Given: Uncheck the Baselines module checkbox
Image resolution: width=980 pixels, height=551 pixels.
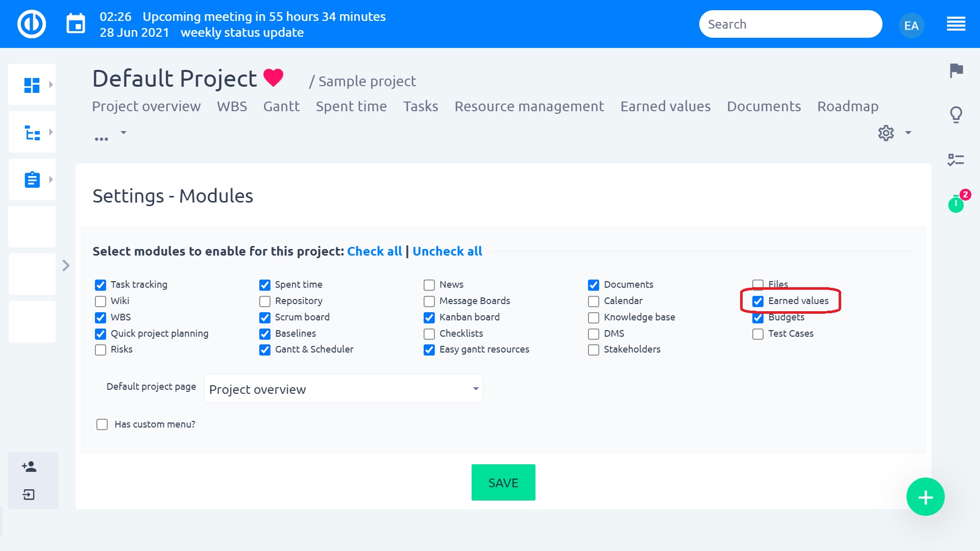Looking at the screenshot, I should (x=265, y=334).
